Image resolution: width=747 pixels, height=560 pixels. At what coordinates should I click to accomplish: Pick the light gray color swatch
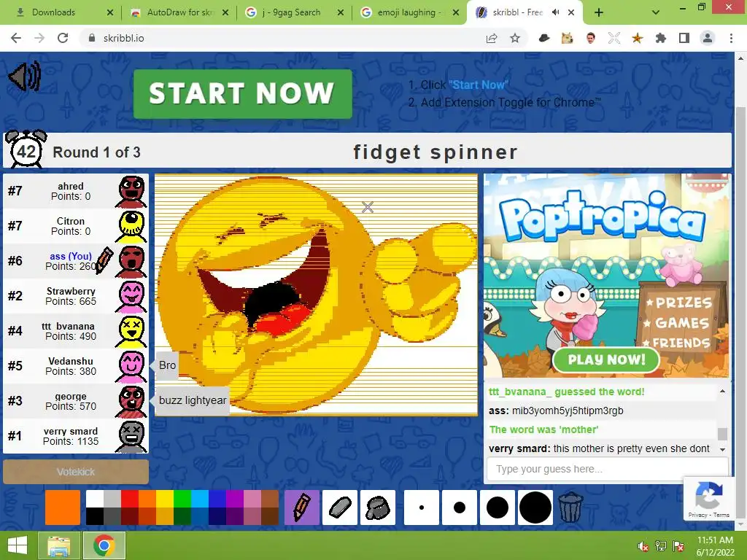click(x=112, y=499)
